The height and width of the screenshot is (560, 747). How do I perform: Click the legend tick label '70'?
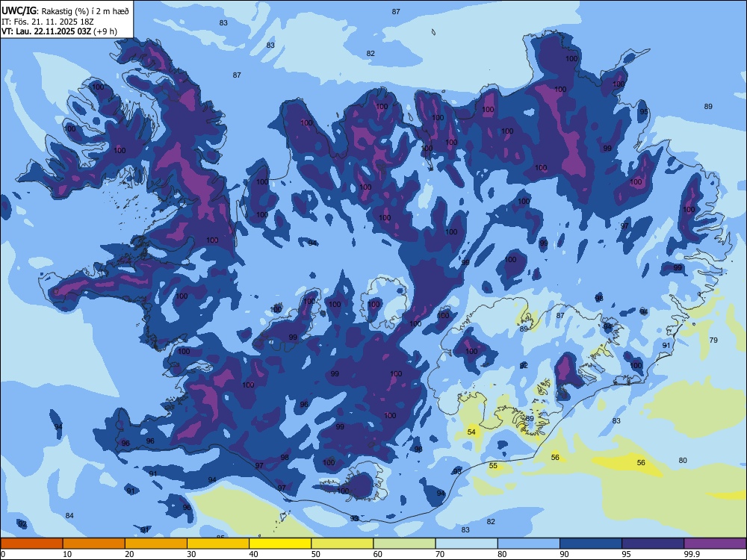click(440, 554)
